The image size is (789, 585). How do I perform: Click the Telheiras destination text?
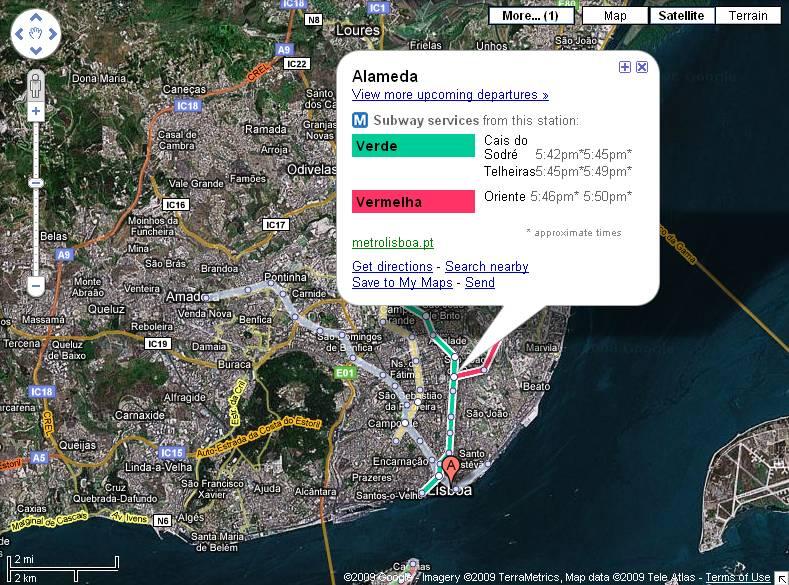tap(509, 172)
